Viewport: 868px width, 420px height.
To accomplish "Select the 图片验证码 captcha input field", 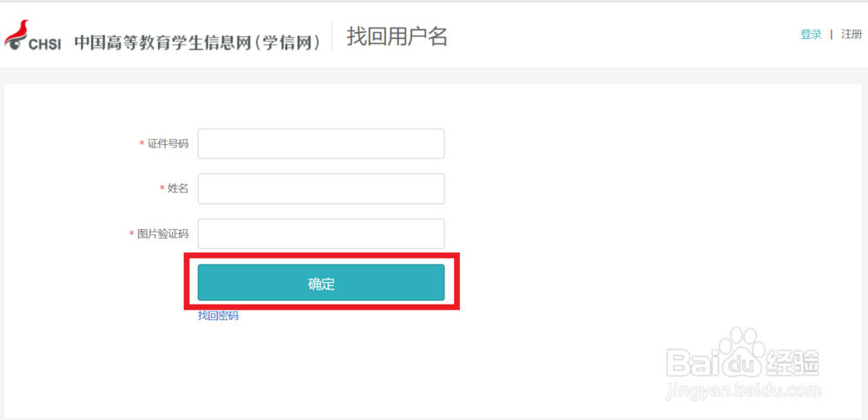I will tap(321, 233).
